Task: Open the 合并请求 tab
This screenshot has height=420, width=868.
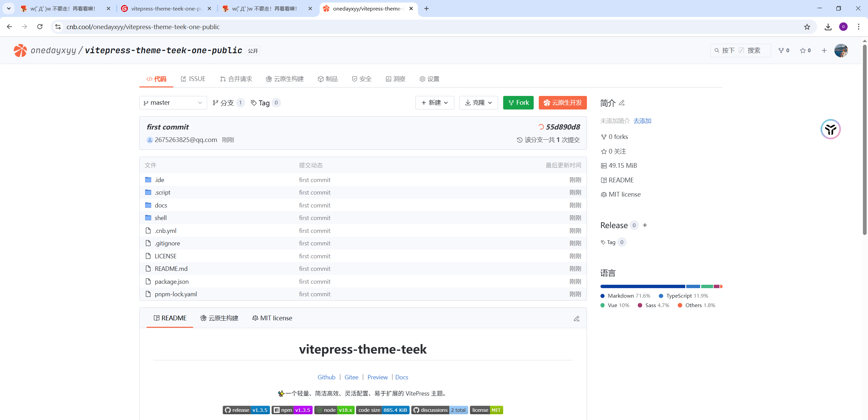Action: pos(236,79)
